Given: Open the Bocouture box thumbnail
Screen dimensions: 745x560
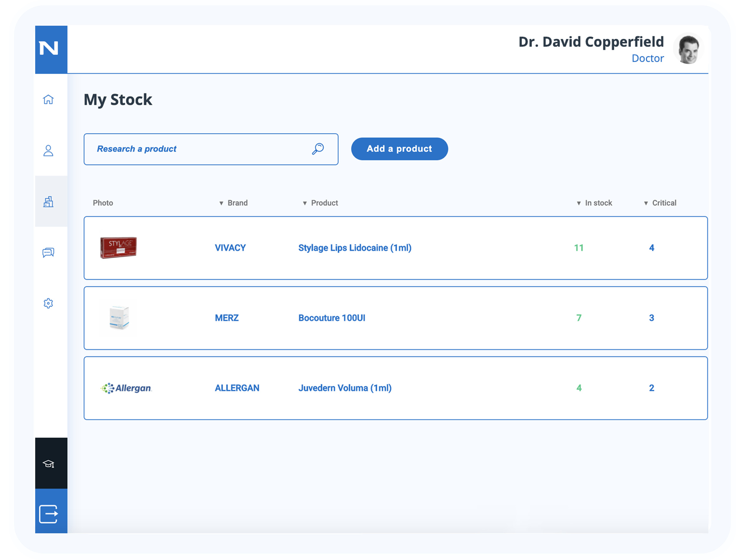Looking at the screenshot, I should tap(119, 318).
